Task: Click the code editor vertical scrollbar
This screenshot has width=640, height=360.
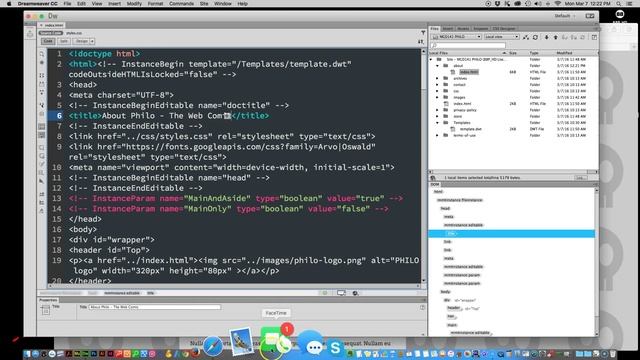Action: coord(423,165)
